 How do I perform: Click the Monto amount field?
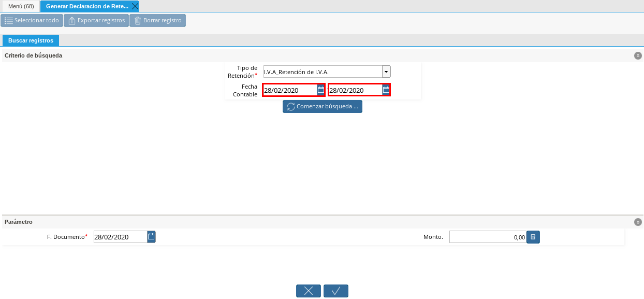click(488, 237)
